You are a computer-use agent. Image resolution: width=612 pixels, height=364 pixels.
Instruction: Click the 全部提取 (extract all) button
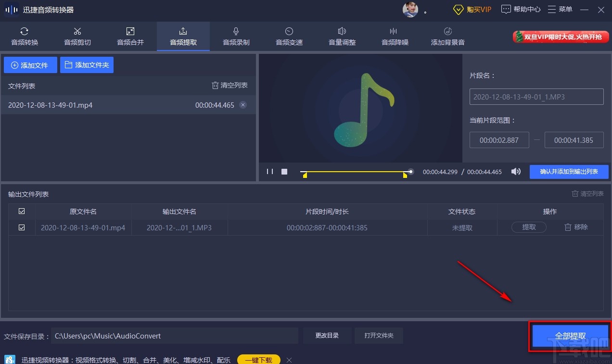coord(570,336)
